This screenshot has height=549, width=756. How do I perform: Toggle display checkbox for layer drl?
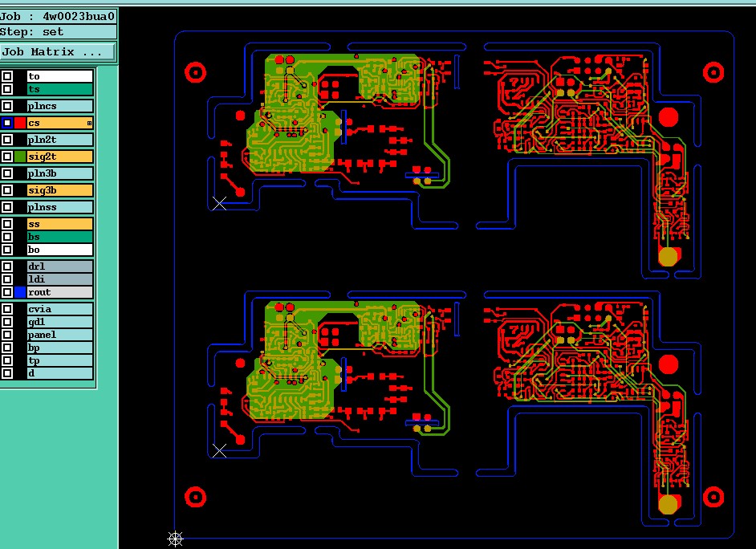[x=6, y=266]
